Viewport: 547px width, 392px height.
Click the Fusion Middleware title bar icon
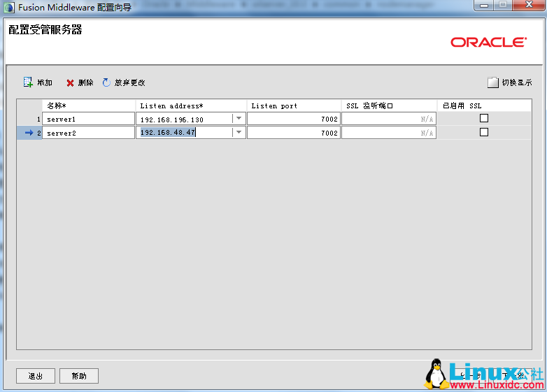point(9,7)
